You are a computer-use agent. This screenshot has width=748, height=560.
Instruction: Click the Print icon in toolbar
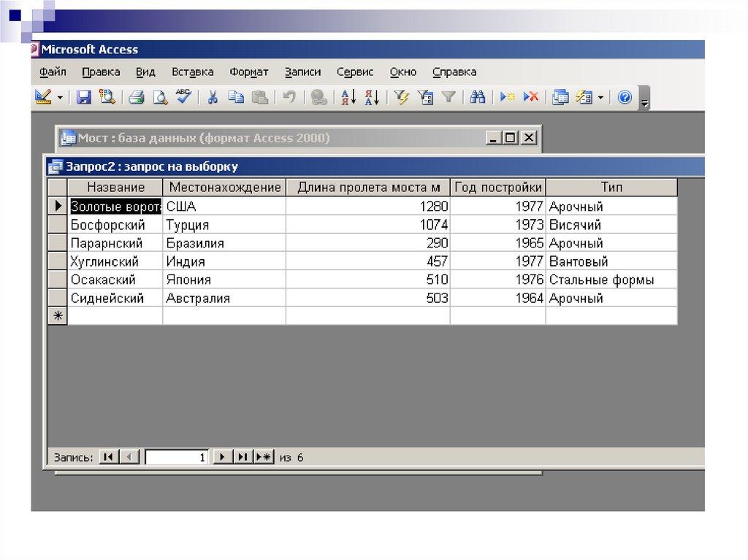(x=137, y=97)
